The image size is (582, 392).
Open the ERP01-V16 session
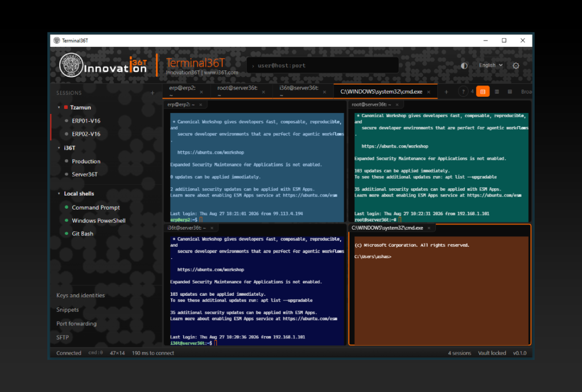[86, 121]
